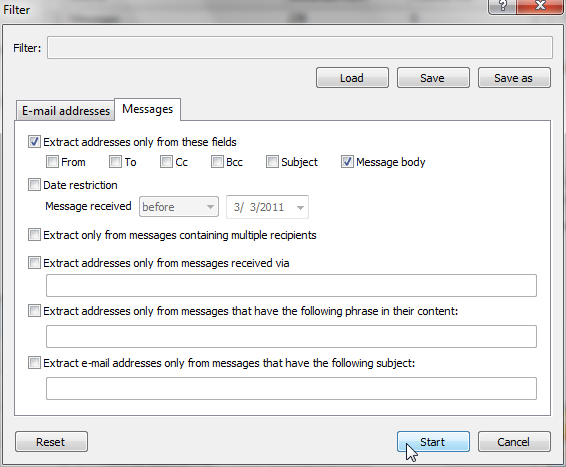Click the Filter name input field
566x467 pixels.
pyautogui.click(x=300, y=47)
